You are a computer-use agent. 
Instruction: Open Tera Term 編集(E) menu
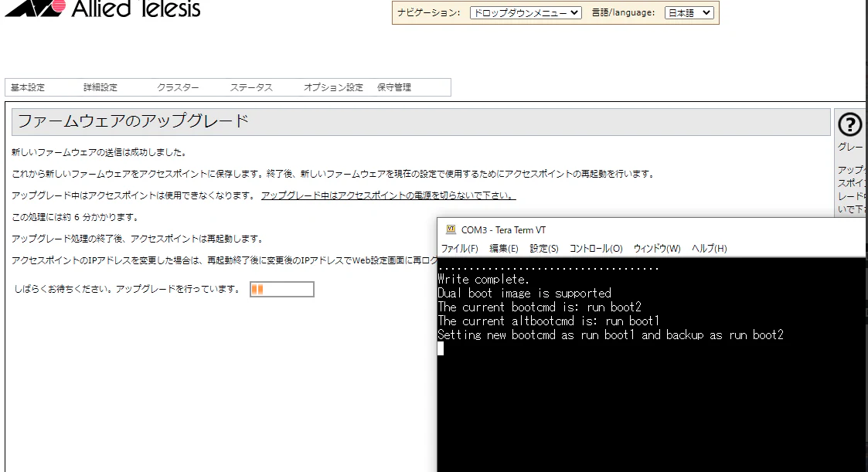tap(504, 249)
